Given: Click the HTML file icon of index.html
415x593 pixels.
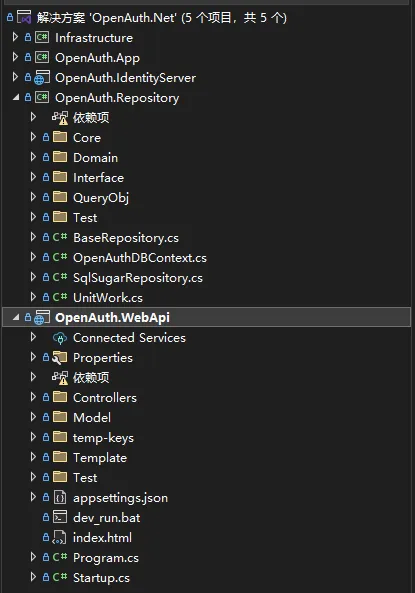Looking at the screenshot, I should [x=59, y=537].
